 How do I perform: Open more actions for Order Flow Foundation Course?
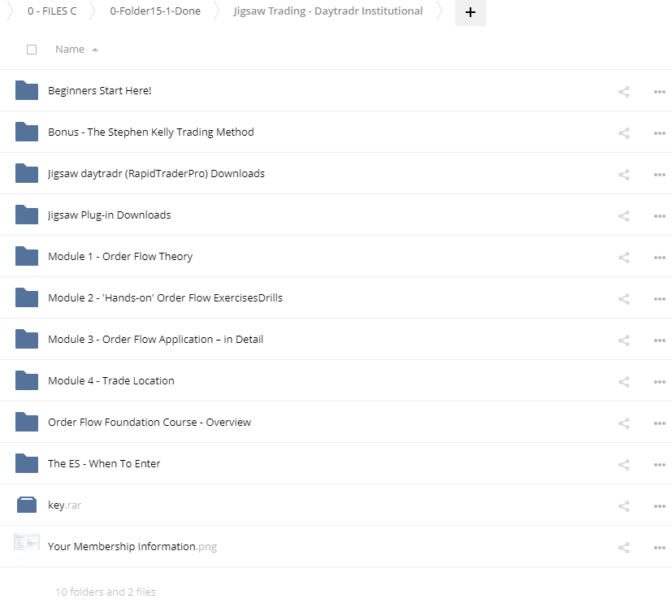pos(659,423)
